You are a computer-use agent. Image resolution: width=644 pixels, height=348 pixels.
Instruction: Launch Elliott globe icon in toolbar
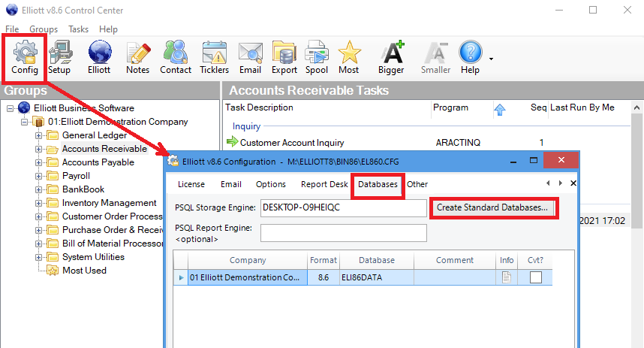pos(99,58)
